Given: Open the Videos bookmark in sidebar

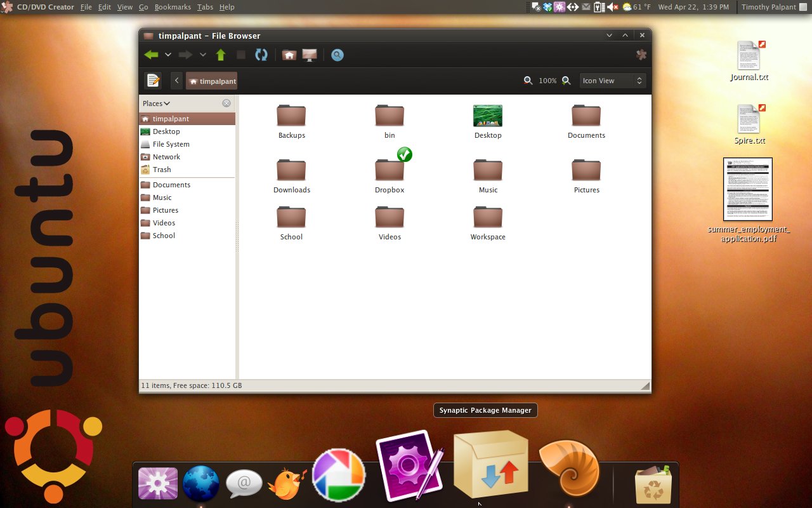Looking at the screenshot, I should pyautogui.click(x=187, y=223).
